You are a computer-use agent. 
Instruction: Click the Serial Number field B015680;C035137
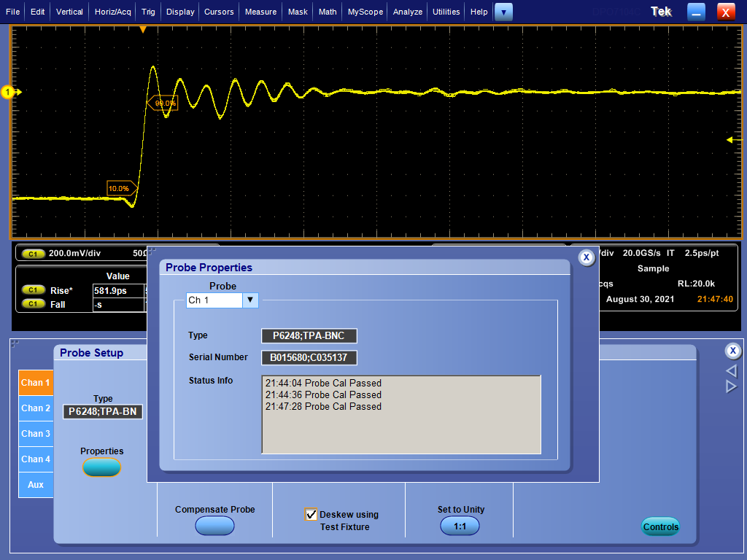[309, 357]
